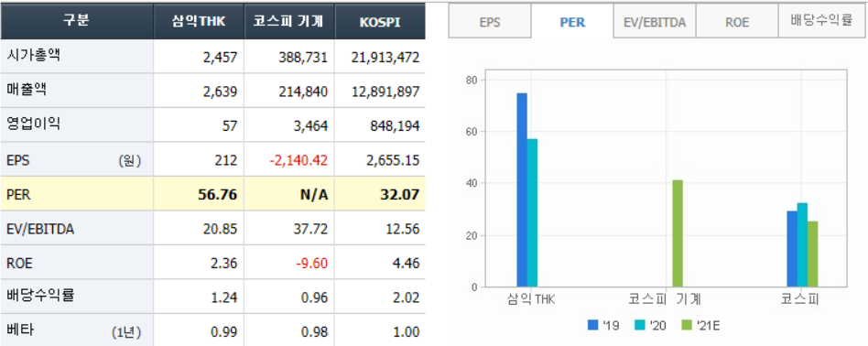Click the 삼익THK '20 cyan bar
The width and height of the screenshot is (868, 346).
[x=532, y=213]
